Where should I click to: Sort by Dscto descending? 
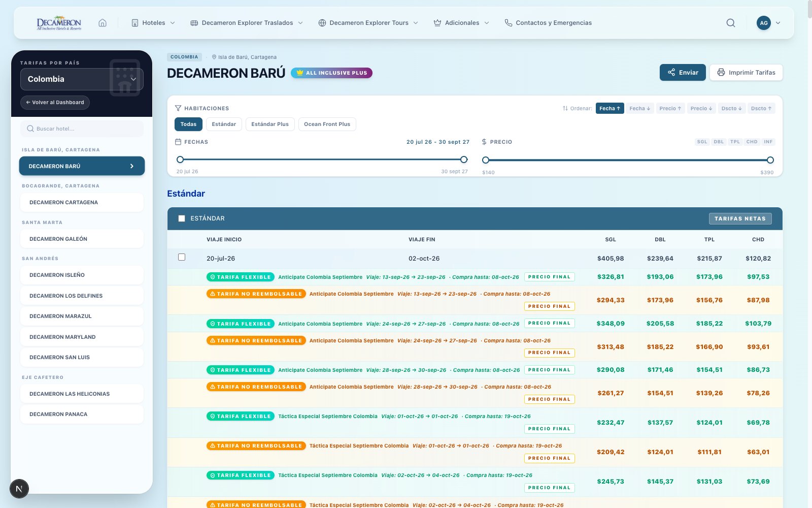point(731,108)
